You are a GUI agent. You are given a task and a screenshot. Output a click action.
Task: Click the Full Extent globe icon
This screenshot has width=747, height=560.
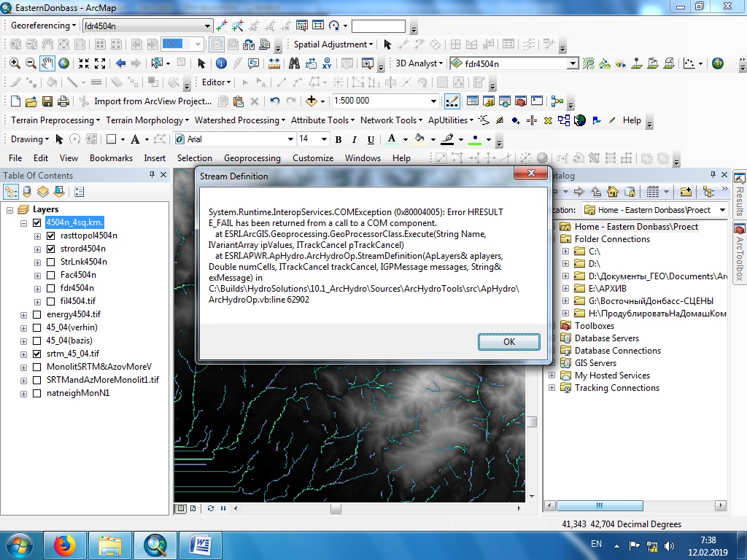pos(63,63)
